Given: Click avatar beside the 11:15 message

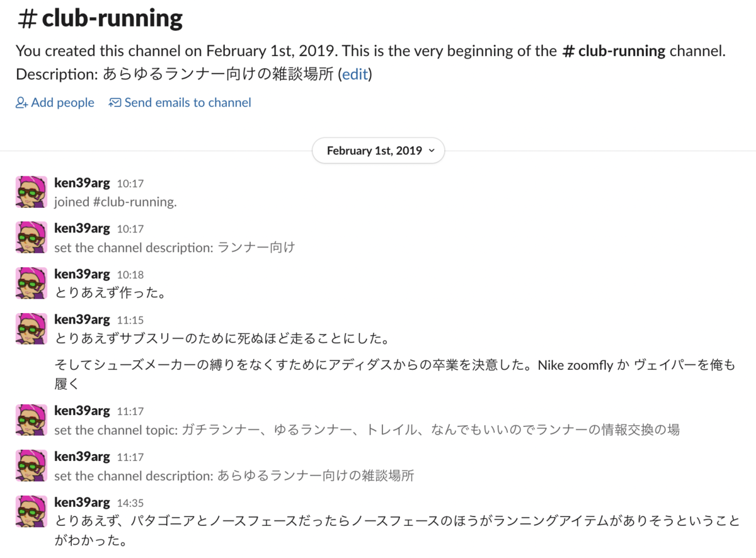Looking at the screenshot, I should point(31,328).
